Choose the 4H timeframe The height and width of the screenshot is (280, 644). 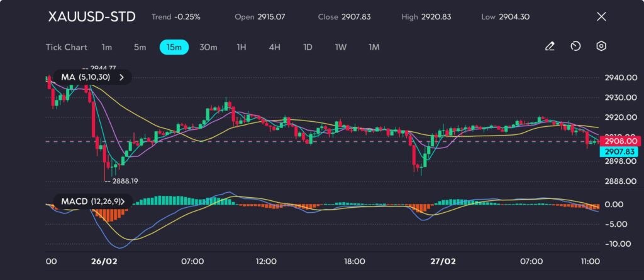click(x=274, y=47)
